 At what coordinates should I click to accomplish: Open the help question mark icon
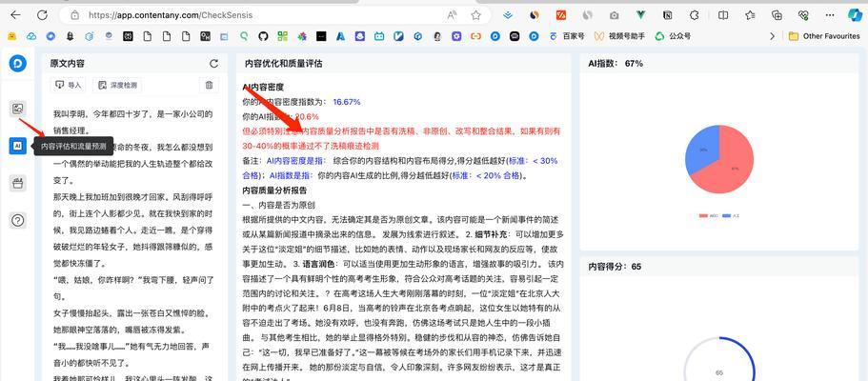point(18,220)
